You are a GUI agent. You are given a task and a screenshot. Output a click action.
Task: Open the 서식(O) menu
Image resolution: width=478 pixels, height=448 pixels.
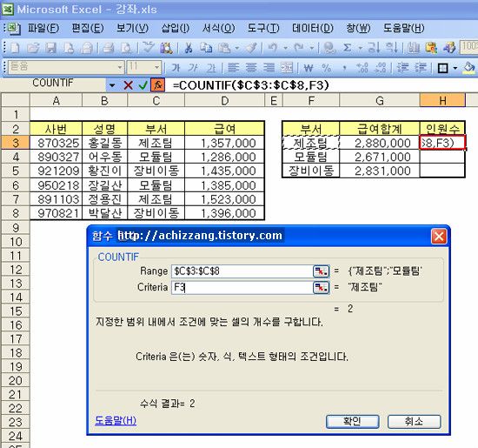pyautogui.click(x=218, y=28)
